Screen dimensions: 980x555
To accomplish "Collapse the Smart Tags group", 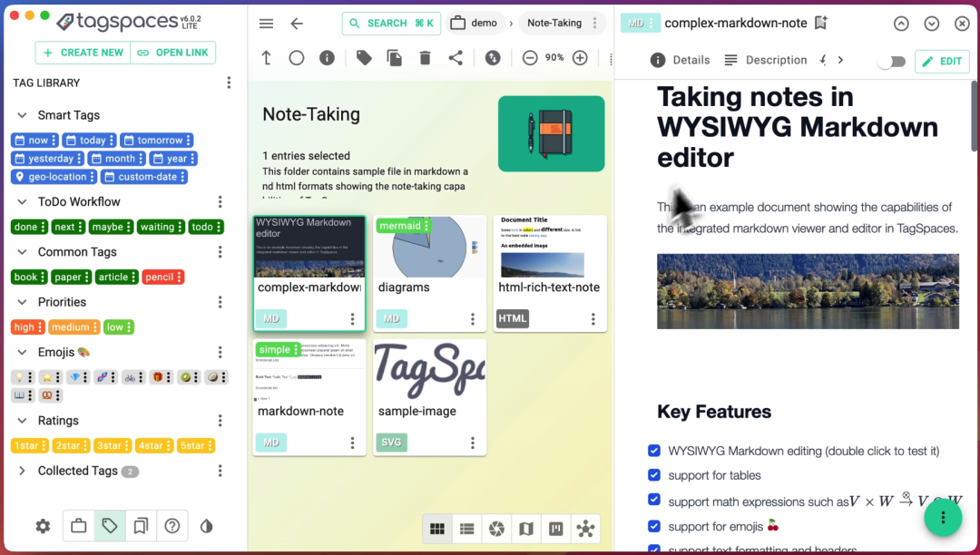I will pos(22,115).
